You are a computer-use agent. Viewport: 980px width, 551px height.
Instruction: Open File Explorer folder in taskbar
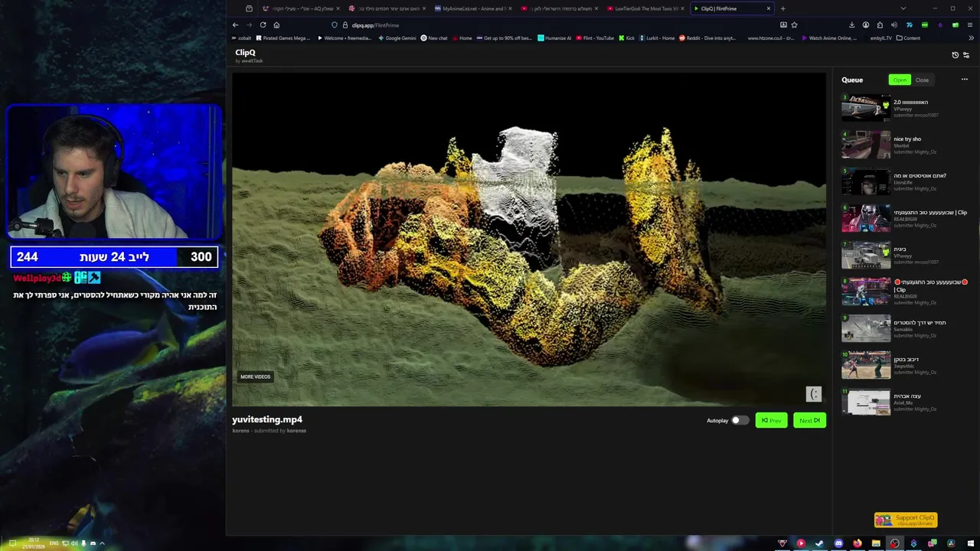coord(876,543)
